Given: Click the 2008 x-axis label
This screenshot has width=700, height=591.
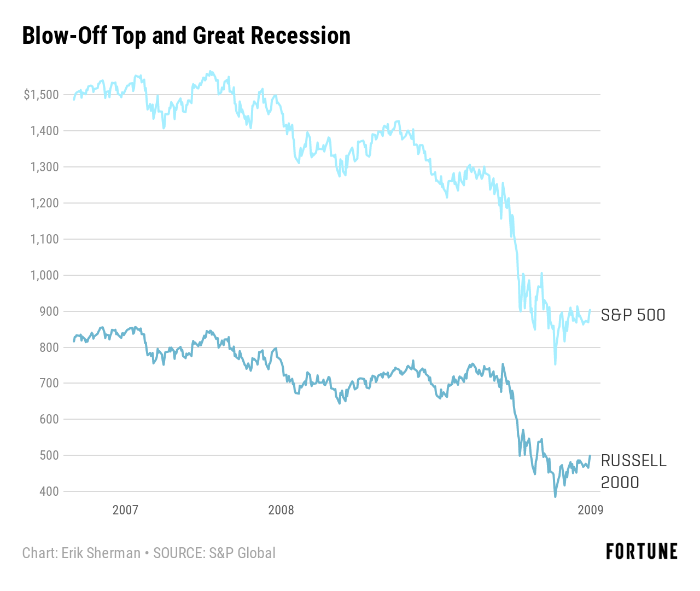Looking at the screenshot, I should coord(281,510).
